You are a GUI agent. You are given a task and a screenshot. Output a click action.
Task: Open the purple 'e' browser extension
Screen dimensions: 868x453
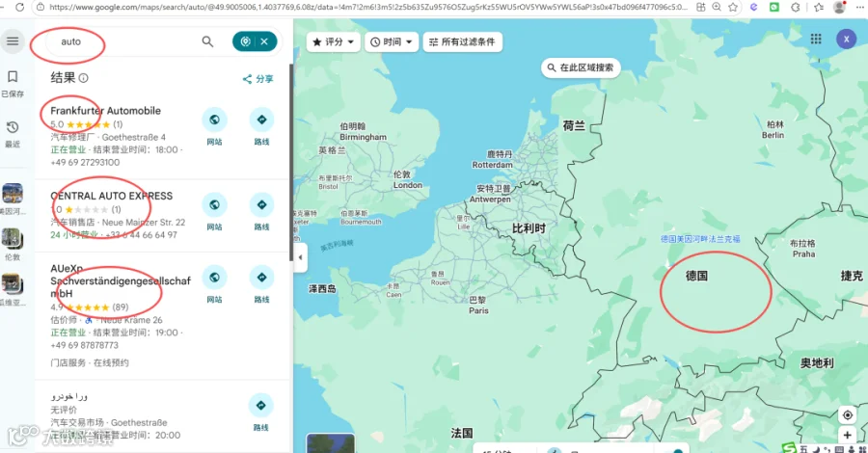(753, 7)
